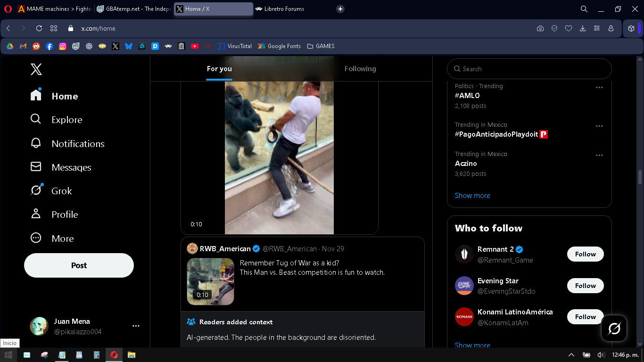Open File Explorer from the taskbar
Screen dimensions: 644x362
[x=132, y=355]
